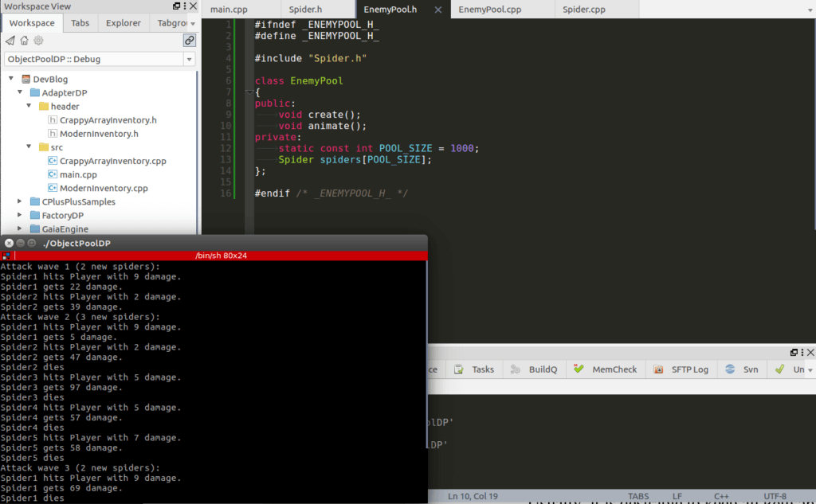
Task: Toggle TABS indicator in the status bar
Action: tap(638, 496)
